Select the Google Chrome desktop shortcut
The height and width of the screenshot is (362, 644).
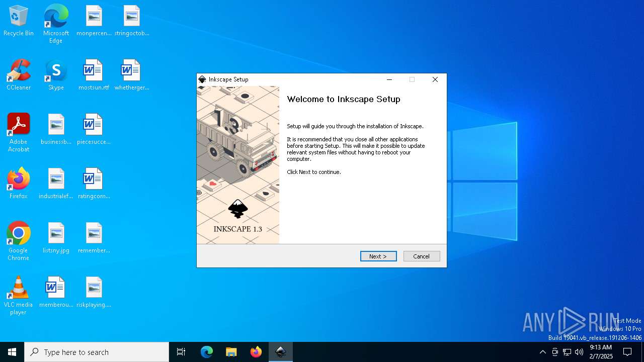tap(19, 241)
